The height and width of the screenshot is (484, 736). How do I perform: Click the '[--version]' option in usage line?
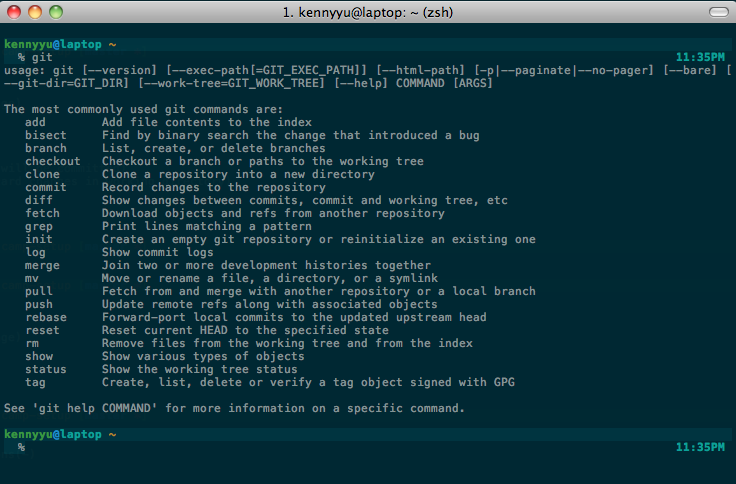[x=120, y=70]
